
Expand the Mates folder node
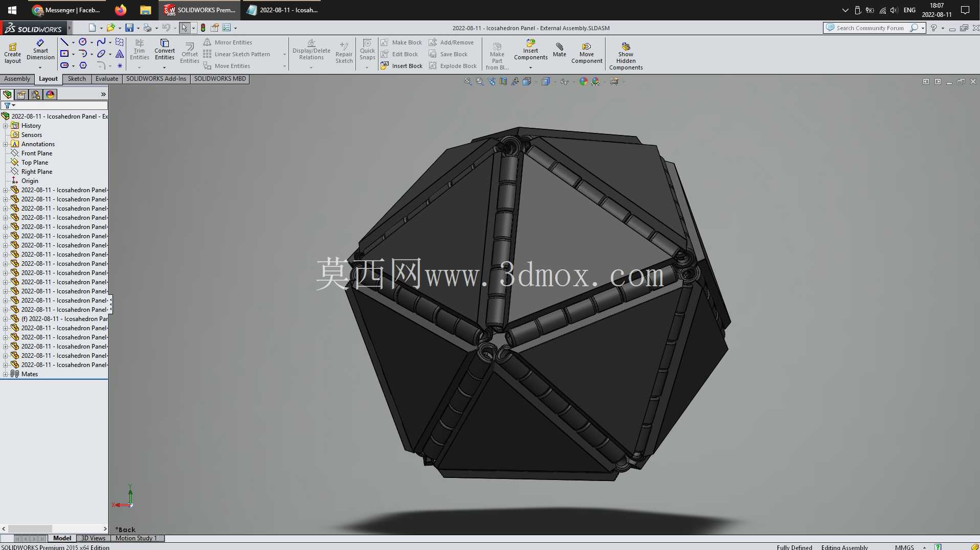pos(5,374)
